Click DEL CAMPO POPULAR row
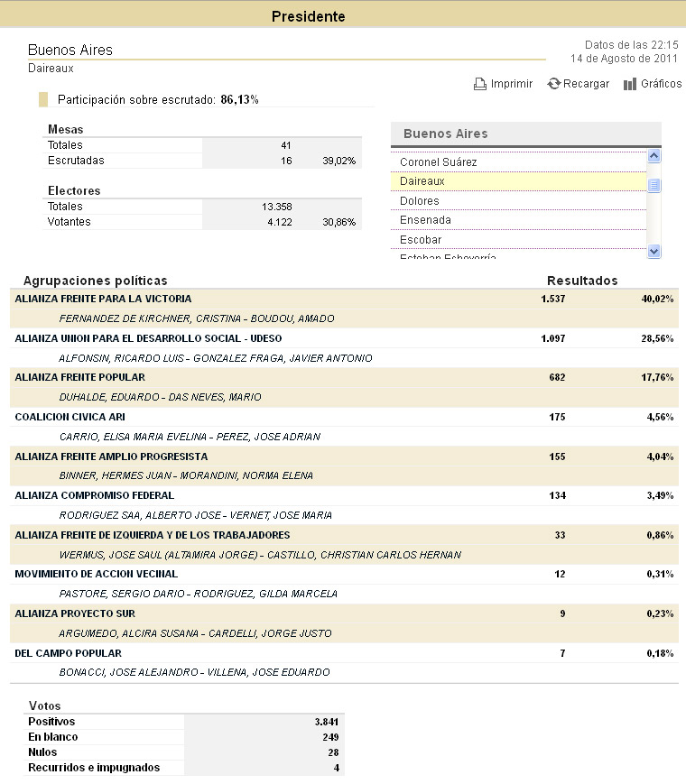 coord(344,653)
